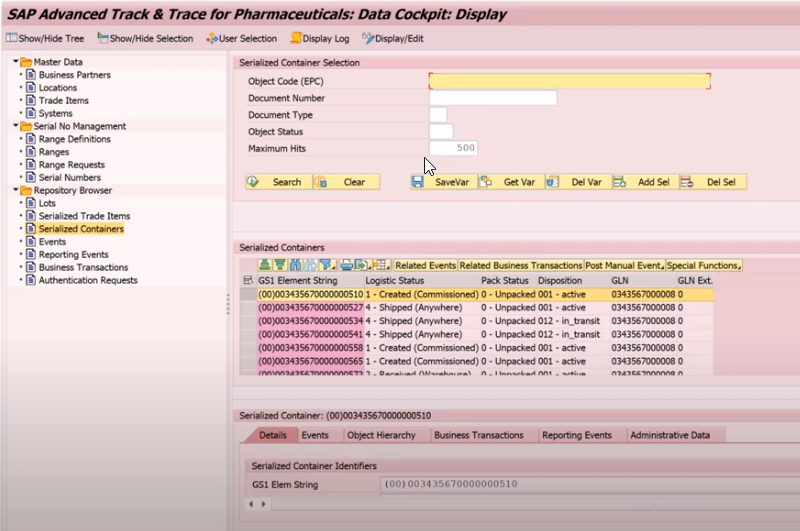This screenshot has width=800, height=531.
Task: Collapse the Serial No Management node
Action: (16, 125)
